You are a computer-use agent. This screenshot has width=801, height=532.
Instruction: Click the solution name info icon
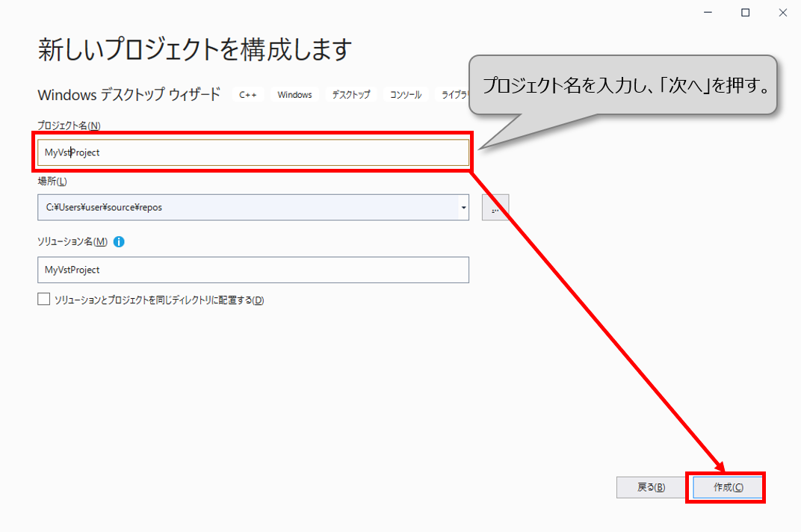tap(119, 242)
